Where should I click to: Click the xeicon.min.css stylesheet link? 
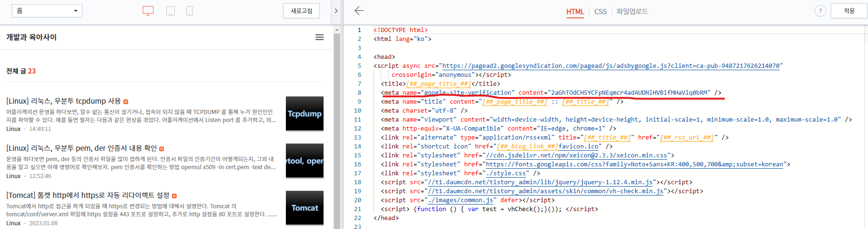pos(576,155)
